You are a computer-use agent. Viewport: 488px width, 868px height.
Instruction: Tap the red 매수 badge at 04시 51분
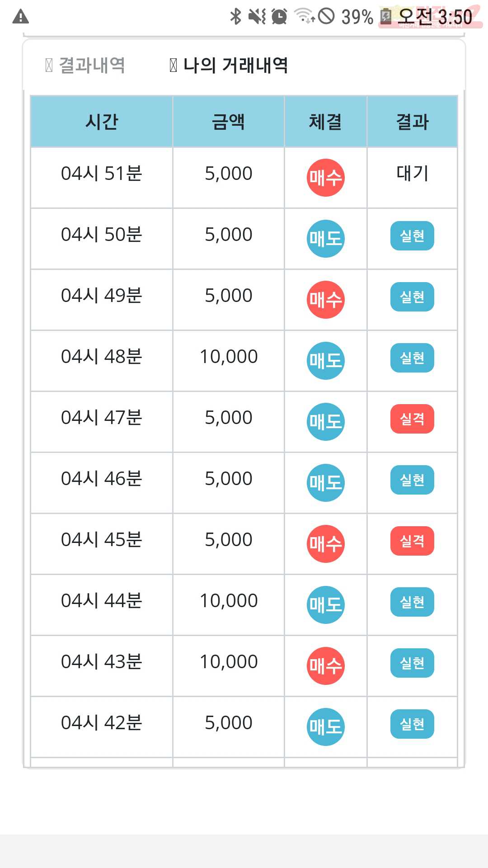point(325,178)
